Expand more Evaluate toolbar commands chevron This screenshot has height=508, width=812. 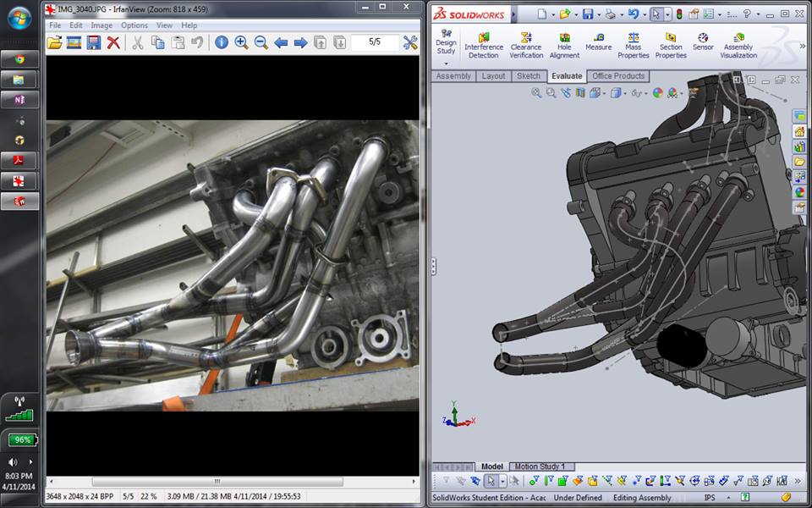point(803,46)
